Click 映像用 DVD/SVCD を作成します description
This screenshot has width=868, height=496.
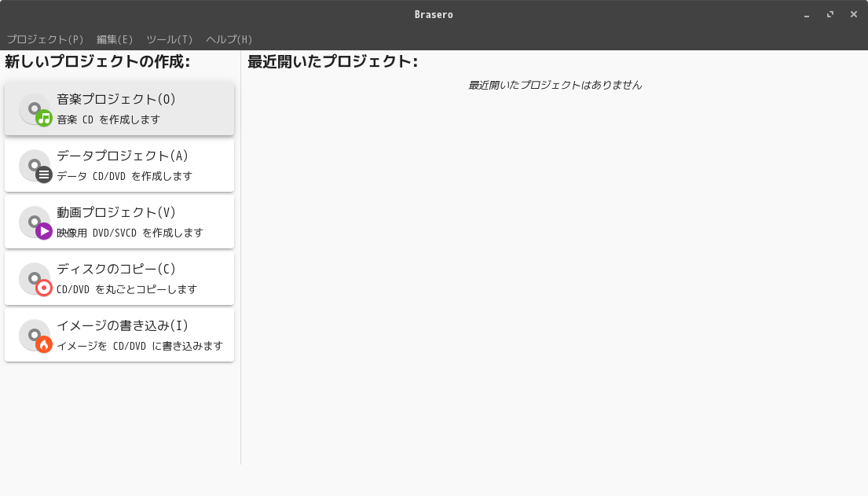130,233
